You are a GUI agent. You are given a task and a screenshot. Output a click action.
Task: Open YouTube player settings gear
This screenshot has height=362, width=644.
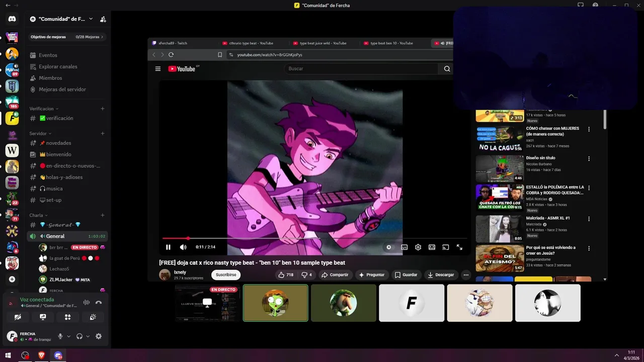tap(418, 247)
